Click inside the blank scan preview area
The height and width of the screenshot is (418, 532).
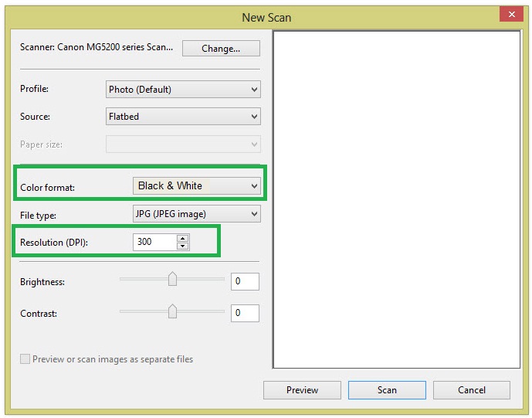pos(397,199)
